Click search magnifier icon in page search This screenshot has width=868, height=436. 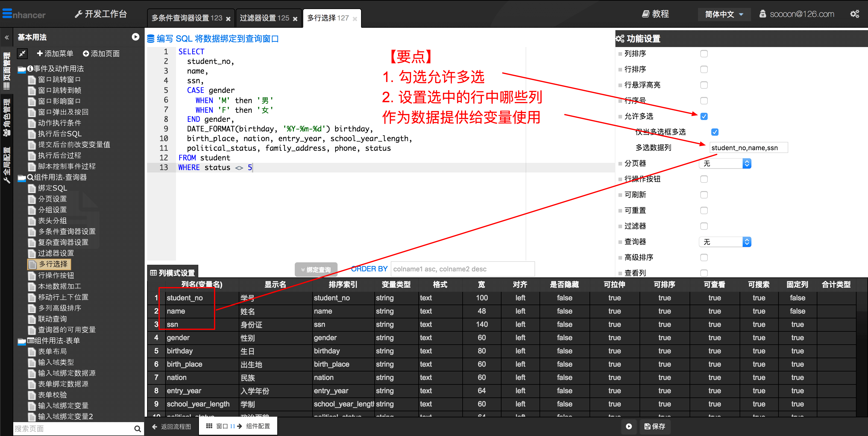tap(137, 428)
